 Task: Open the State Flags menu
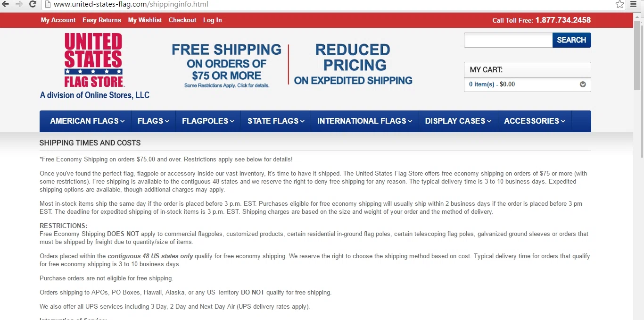pyautogui.click(x=276, y=121)
